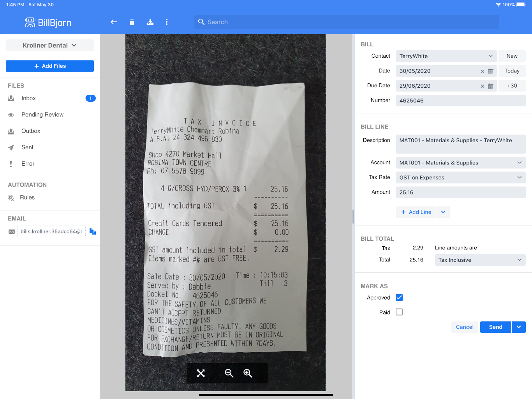The image size is (532, 399).
Task: Click the Amount field showing 25.16
Action: click(461, 192)
